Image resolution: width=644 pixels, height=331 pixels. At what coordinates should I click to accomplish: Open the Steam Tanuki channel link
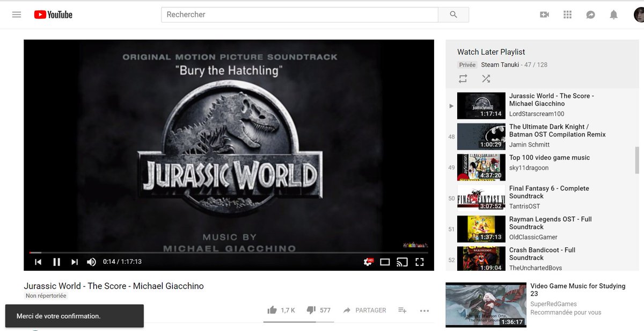click(500, 64)
